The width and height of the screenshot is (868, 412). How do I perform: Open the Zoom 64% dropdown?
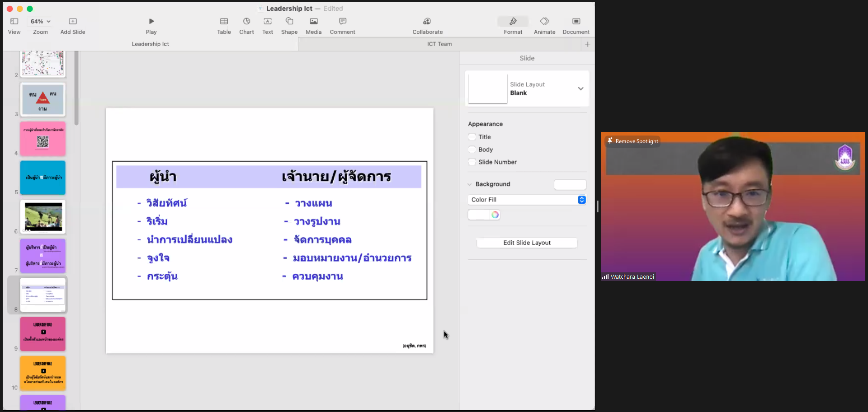(40, 21)
